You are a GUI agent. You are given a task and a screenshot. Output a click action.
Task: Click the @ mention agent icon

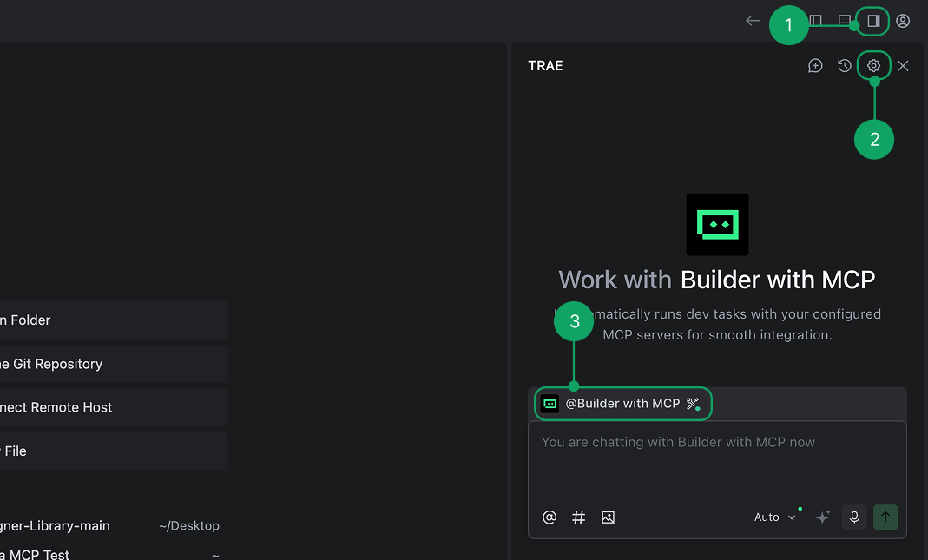pyautogui.click(x=550, y=517)
